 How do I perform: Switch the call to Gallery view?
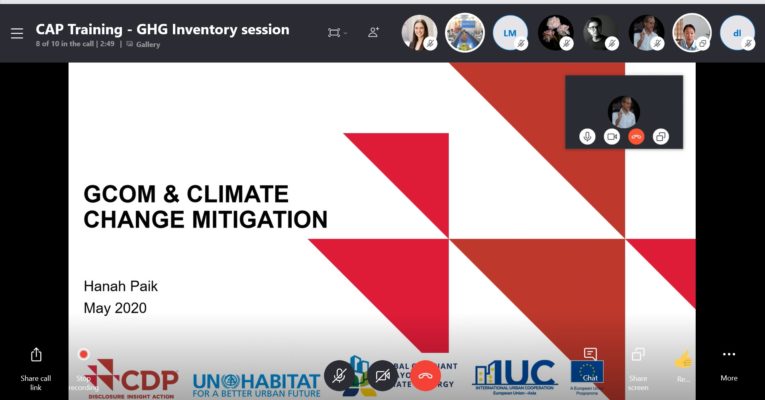[143, 44]
